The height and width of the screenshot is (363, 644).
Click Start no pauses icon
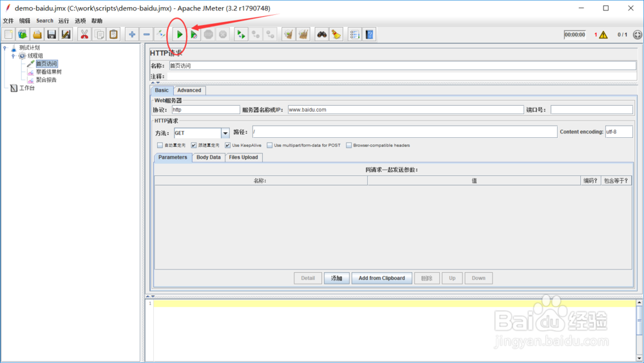click(194, 35)
